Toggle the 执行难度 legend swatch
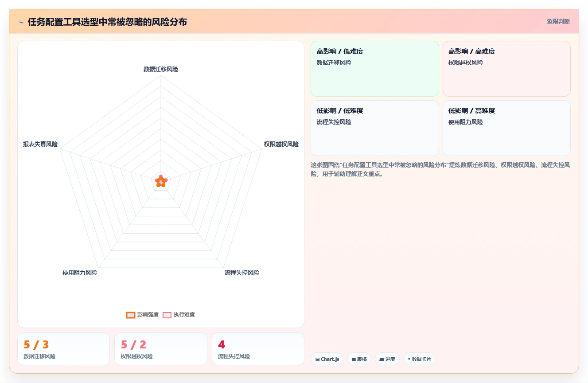The width and height of the screenshot is (588, 383). pos(167,315)
